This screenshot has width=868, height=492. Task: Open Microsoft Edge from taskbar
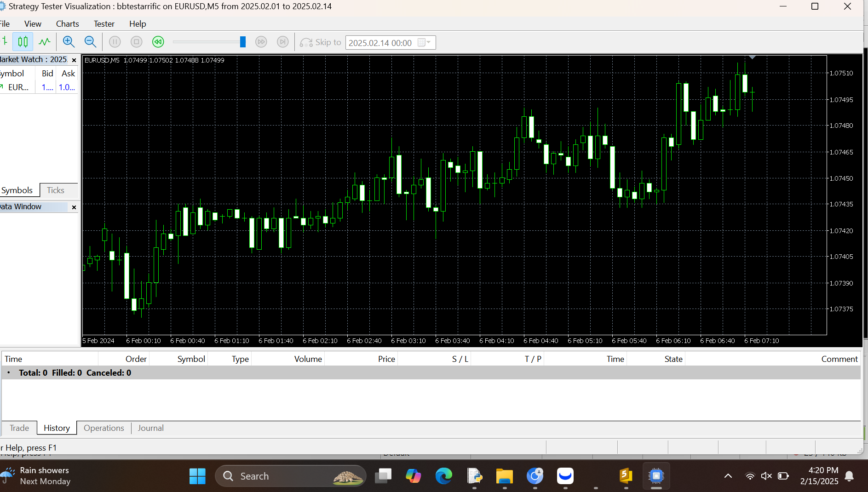443,476
